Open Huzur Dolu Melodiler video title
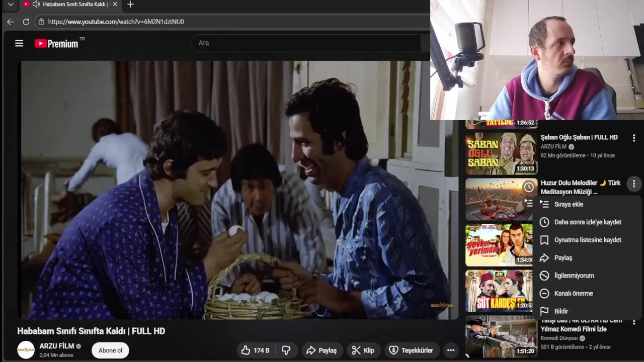Viewport: 644px width, 362px height. pos(581,187)
